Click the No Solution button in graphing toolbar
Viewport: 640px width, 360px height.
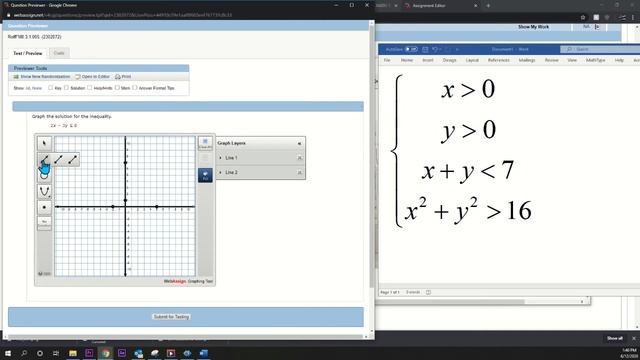44,223
